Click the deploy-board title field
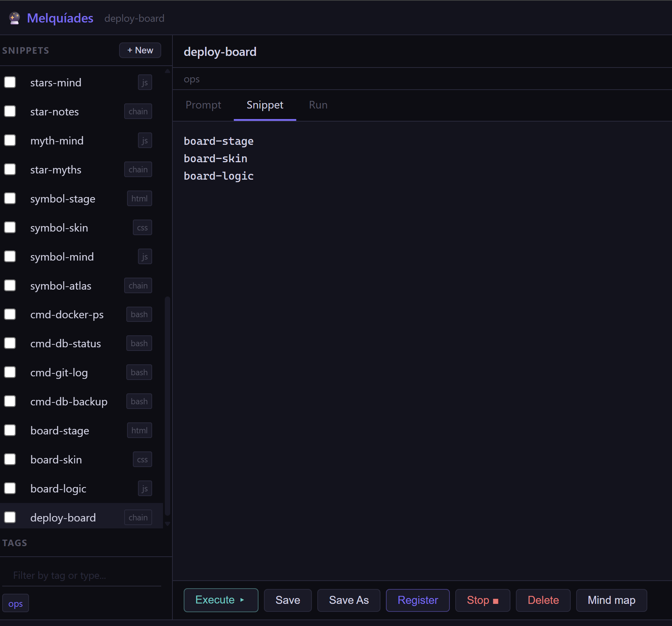The height and width of the screenshot is (626, 672). (422, 52)
